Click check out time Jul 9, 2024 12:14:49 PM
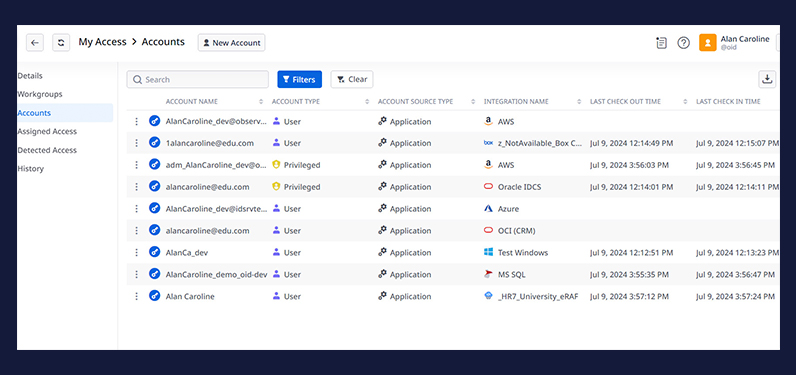The image size is (796, 375). [x=632, y=143]
